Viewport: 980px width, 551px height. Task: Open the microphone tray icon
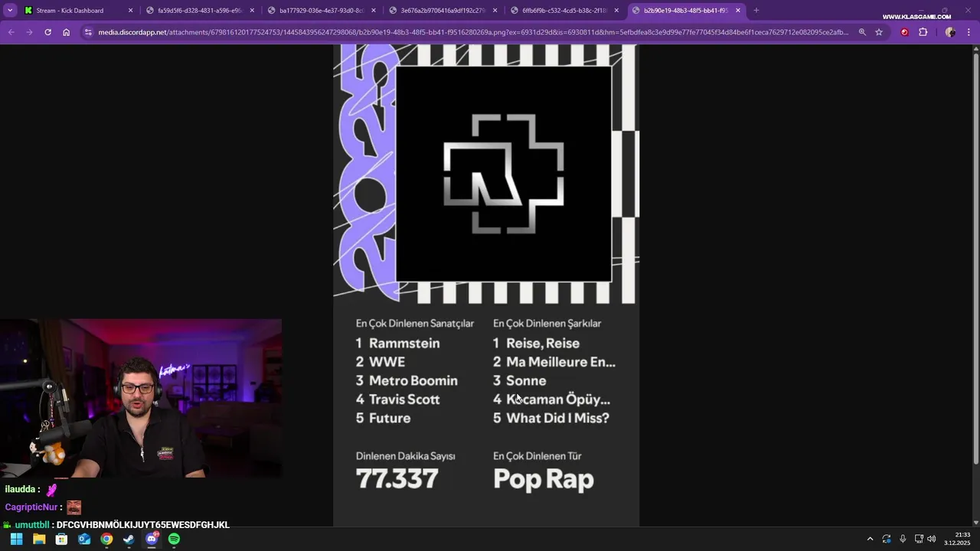pyautogui.click(x=903, y=540)
